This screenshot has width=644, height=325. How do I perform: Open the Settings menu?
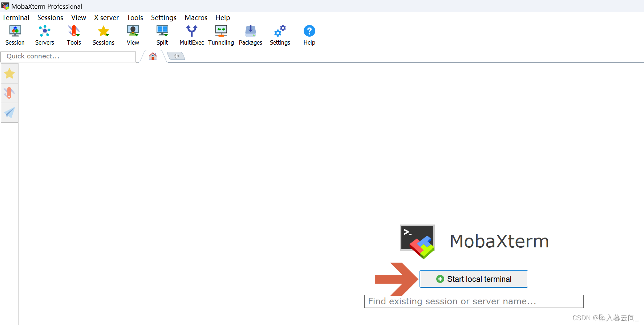(x=163, y=17)
